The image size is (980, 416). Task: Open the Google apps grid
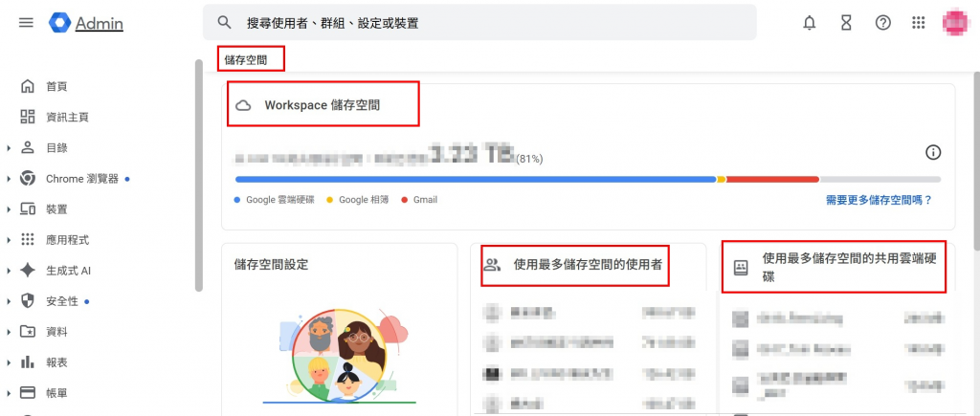[x=918, y=23]
